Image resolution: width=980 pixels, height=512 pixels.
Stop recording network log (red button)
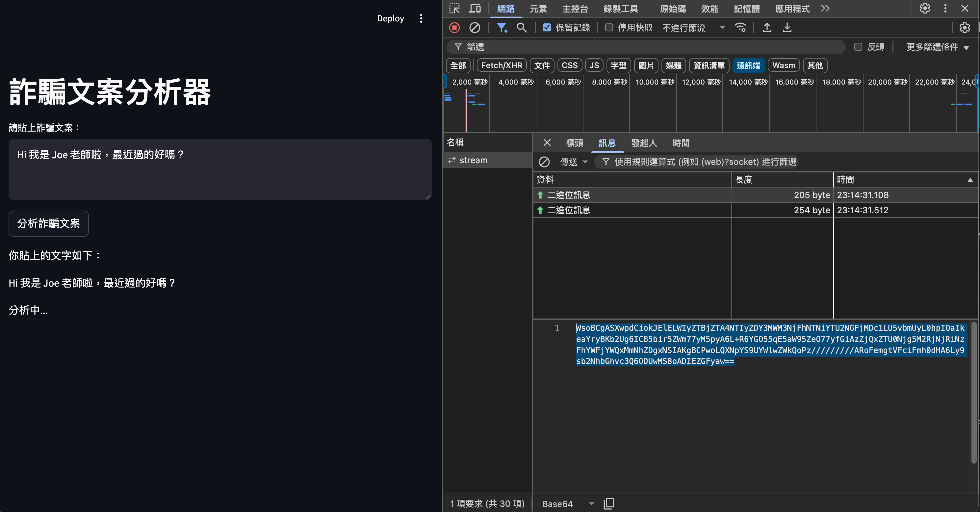pos(454,27)
